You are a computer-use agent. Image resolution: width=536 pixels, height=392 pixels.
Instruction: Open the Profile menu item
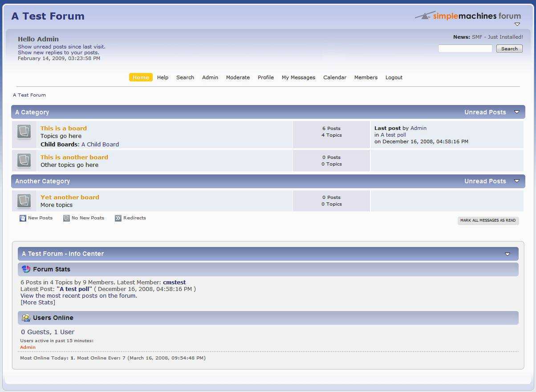(266, 77)
